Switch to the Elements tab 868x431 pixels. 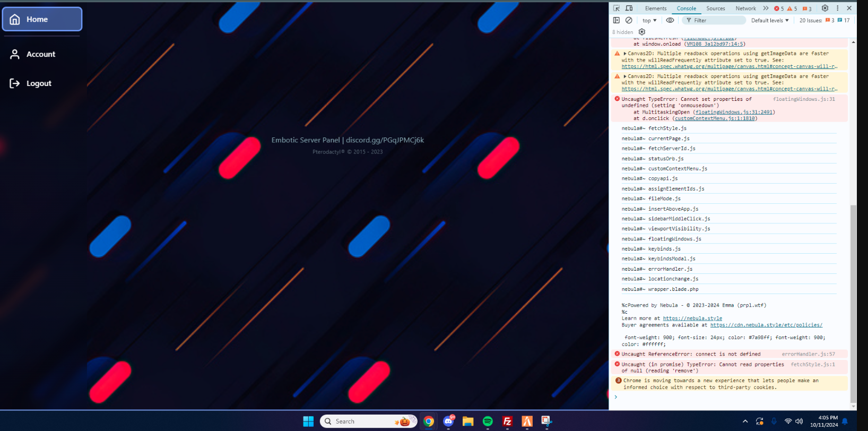click(x=656, y=8)
